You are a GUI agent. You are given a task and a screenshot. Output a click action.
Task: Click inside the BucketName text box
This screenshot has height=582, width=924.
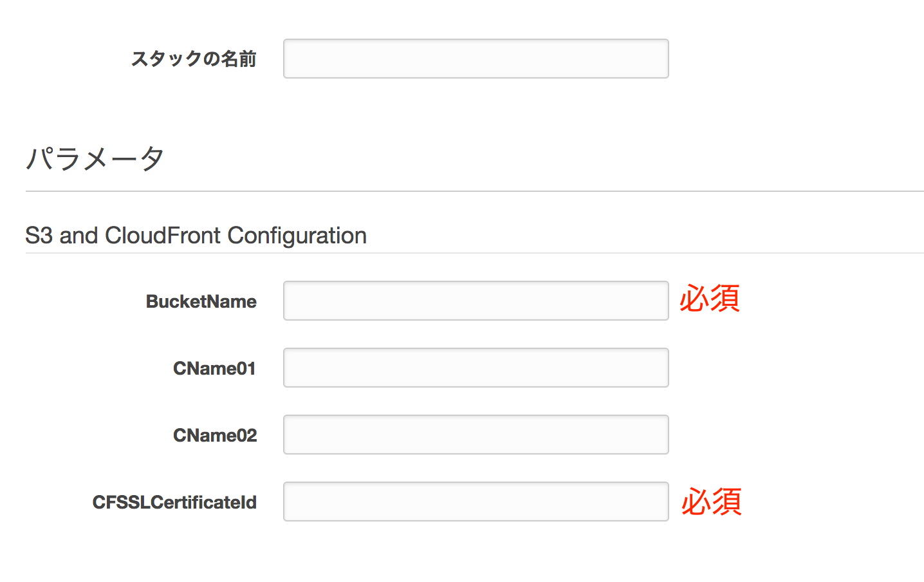point(476,300)
